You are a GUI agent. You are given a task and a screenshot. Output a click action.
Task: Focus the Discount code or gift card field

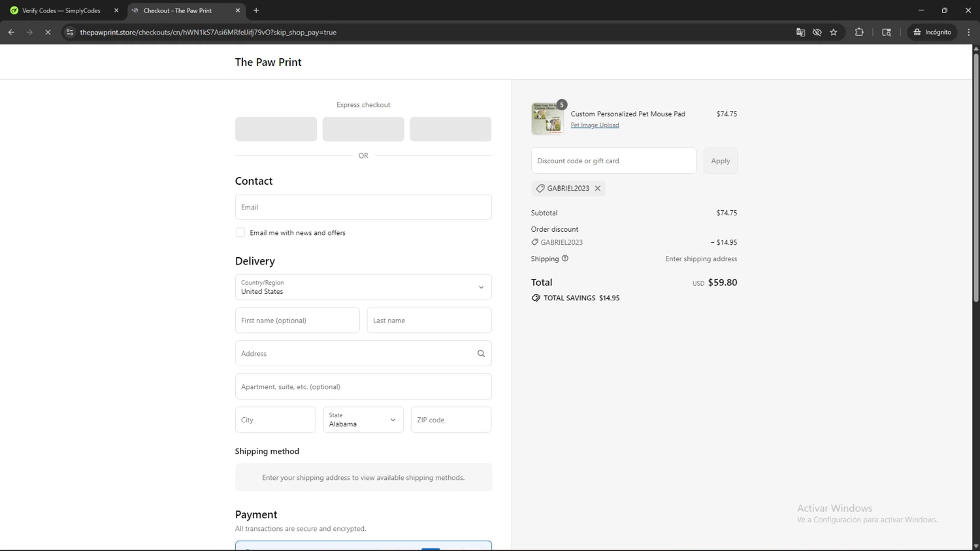pyautogui.click(x=613, y=161)
